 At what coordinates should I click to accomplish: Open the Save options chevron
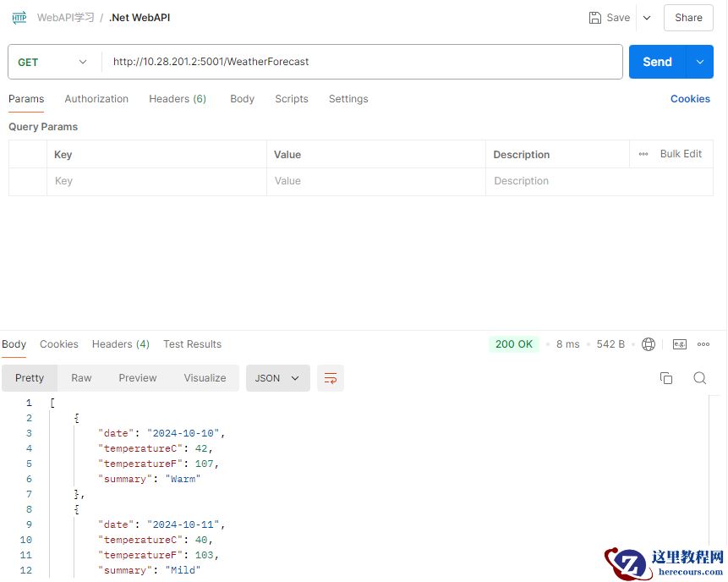[647, 18]
